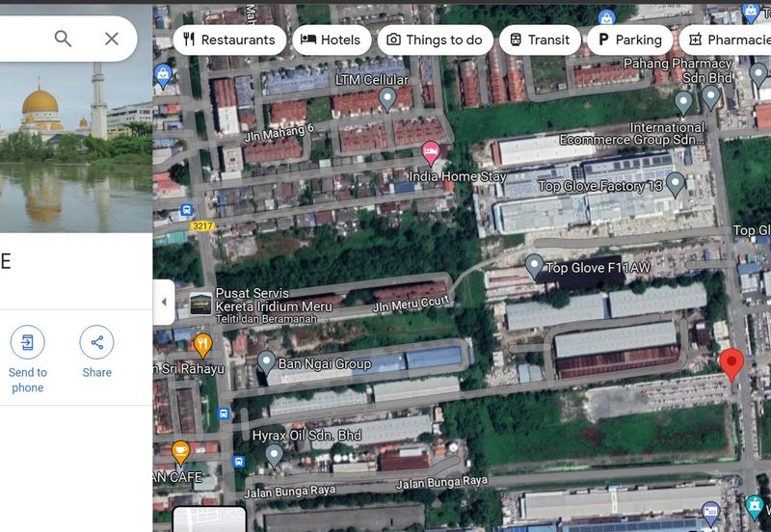
Task: Select the Transit filter chip
Action: (x=540, y=40)
